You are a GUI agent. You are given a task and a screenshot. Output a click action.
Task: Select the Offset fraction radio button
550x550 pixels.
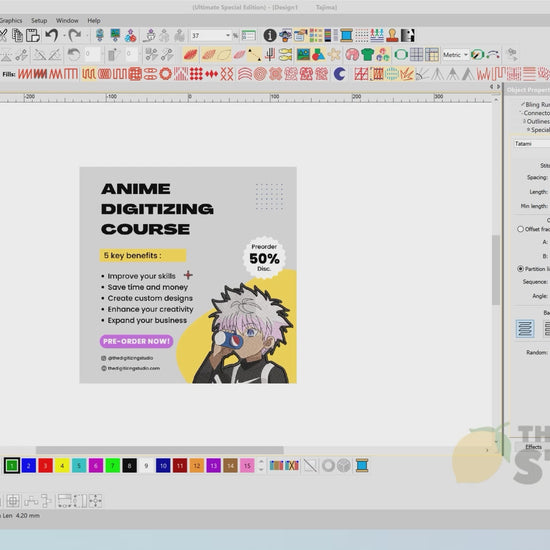520,229
